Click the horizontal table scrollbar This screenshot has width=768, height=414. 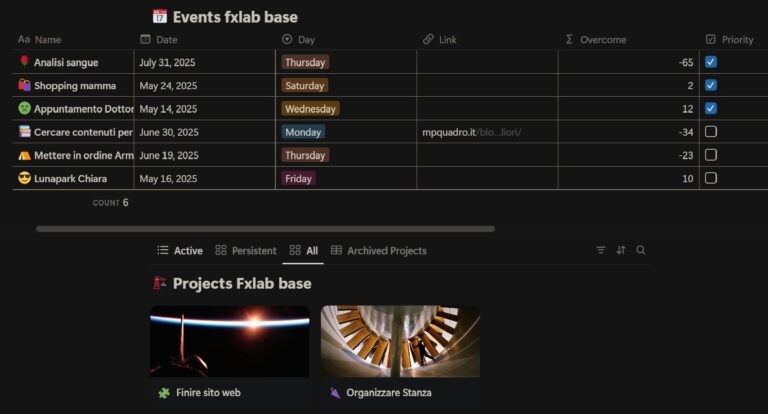[265, 228]
